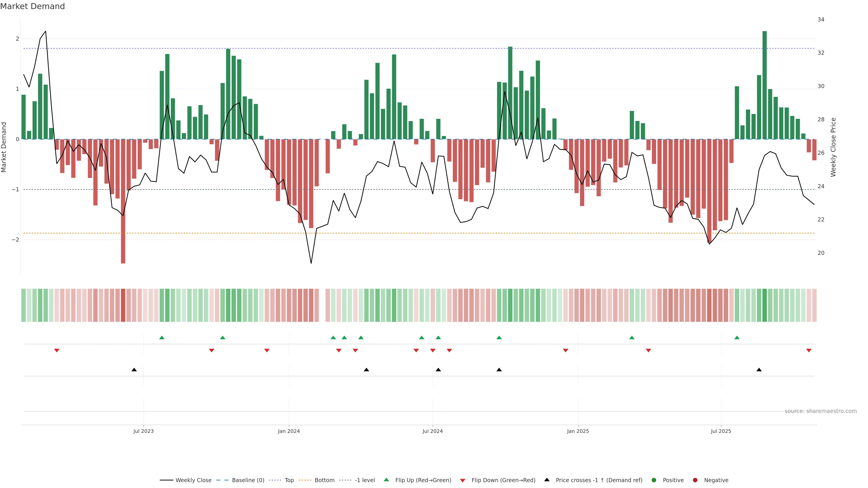Click last flip-down red marker far right
The width and height of the screenshot is (868, 488).
(x=809, y=351)
